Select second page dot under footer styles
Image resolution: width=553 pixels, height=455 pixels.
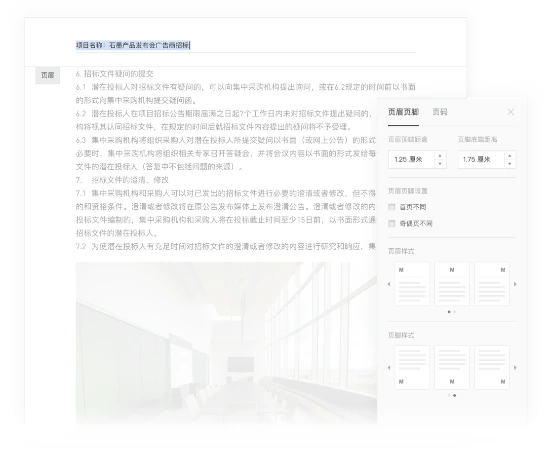point(455,395)
